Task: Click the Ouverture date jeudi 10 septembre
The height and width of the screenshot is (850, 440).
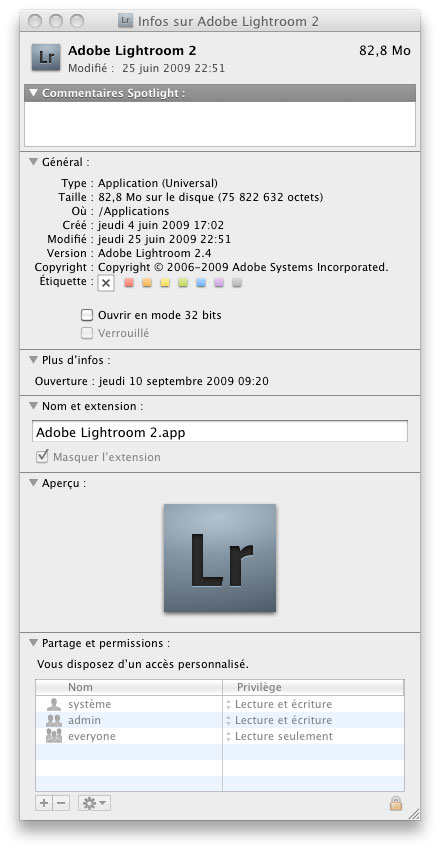Action: click(x=183, y=381)
